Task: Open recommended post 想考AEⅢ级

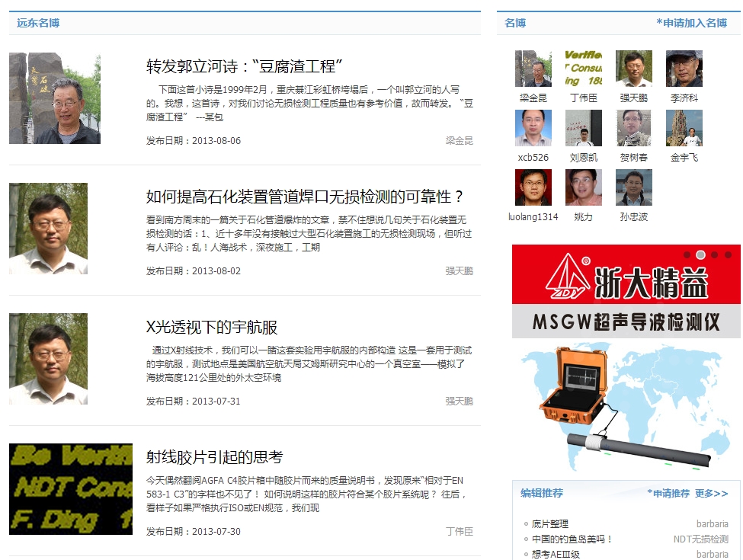Action: tap(556, 555)
